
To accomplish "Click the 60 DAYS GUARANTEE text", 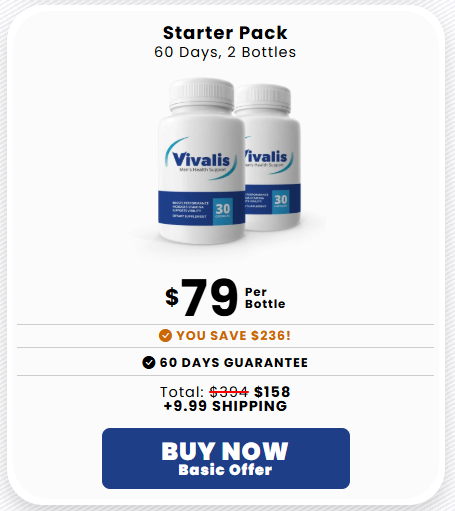I will (234, 363).
